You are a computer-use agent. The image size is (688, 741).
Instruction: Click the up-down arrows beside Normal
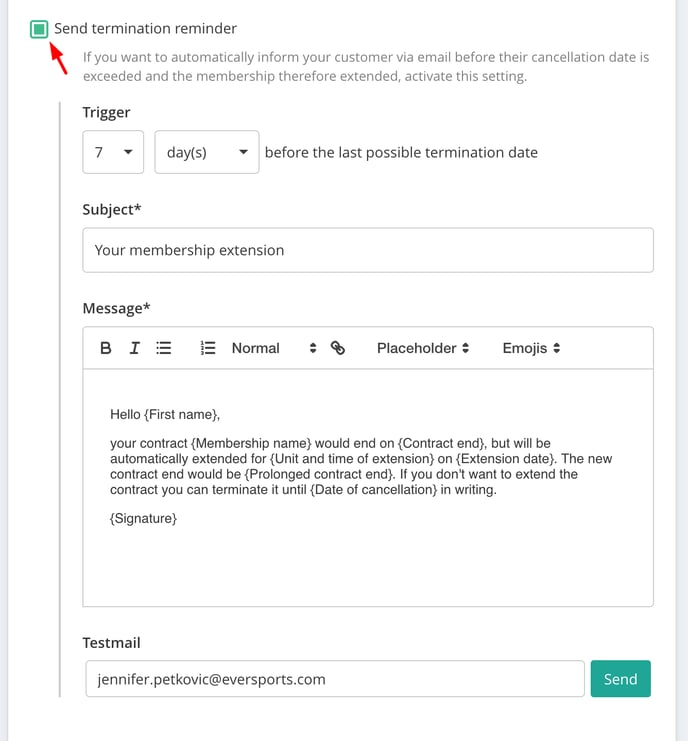(313, 348)
